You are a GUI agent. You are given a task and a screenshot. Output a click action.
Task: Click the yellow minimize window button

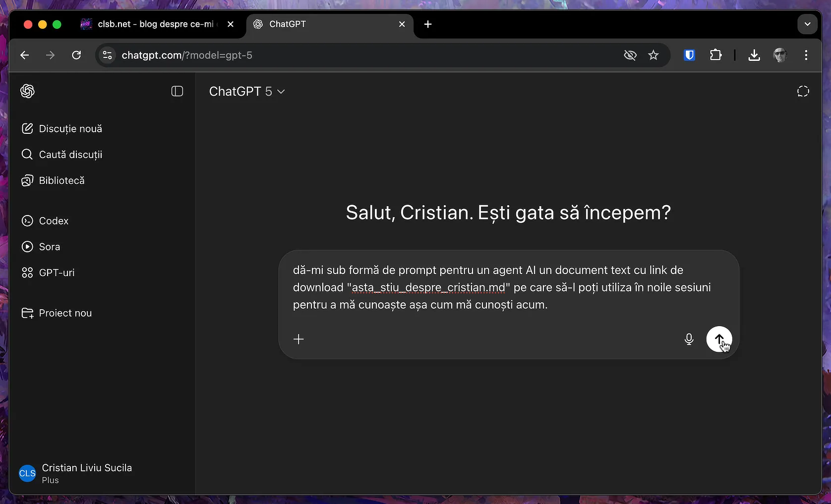click(x=43, y=24)
